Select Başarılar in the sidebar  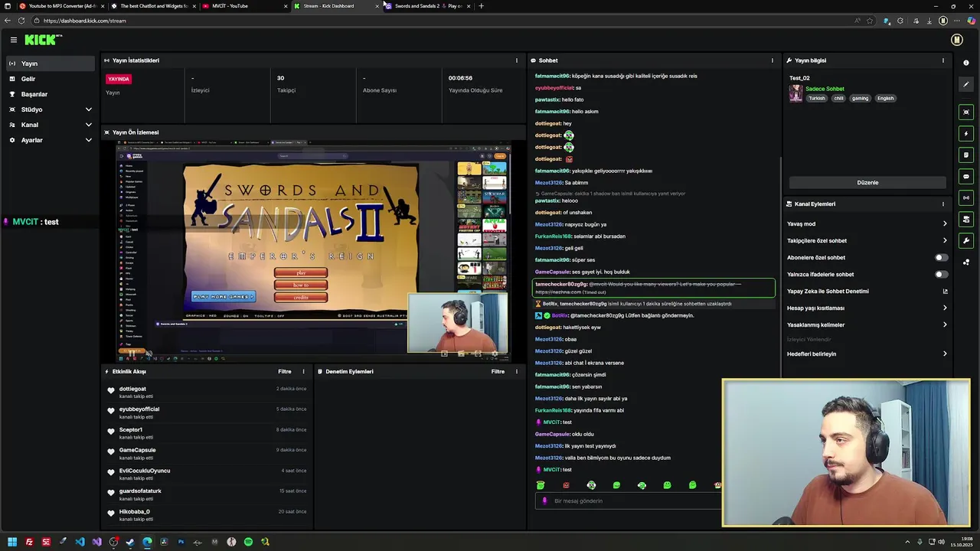(x=51, y=94)
